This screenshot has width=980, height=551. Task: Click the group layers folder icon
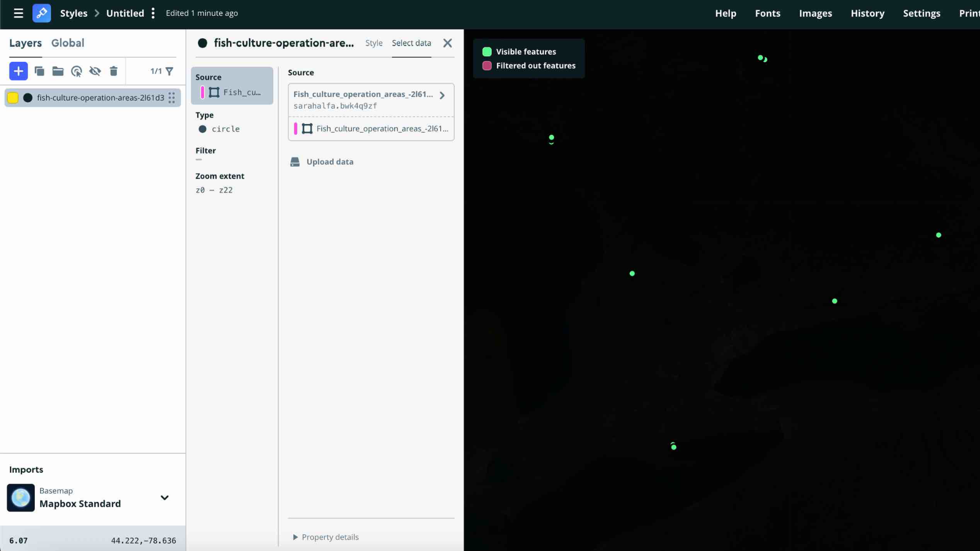[58, 71]
